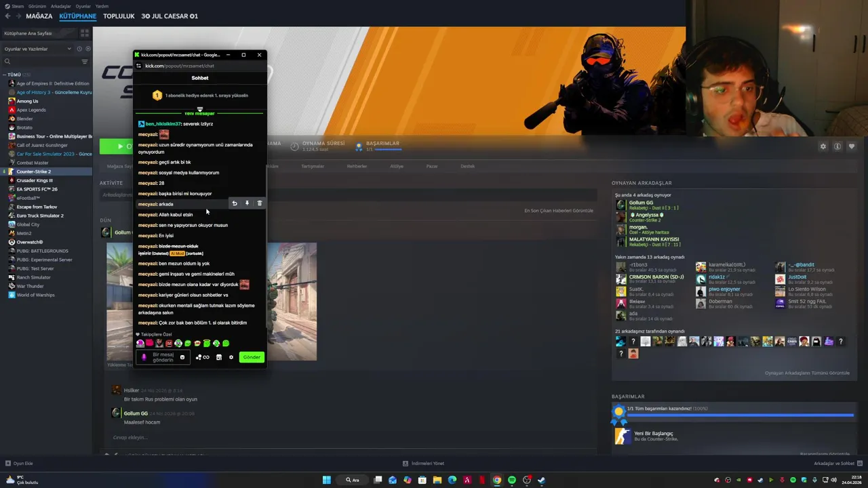Click Cevap ekleyin comment field
This screenshot has height=488, width=868.
click(129, 437)
